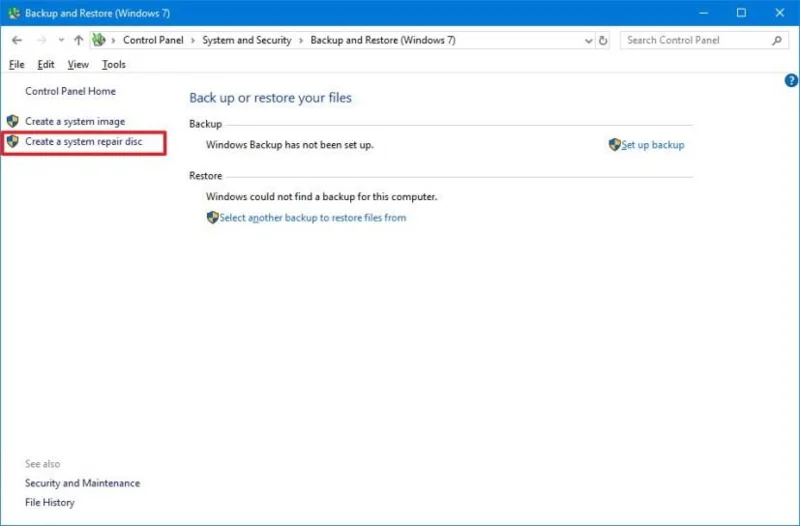The width and height of the screenshot is (800, 526).
Task: Open the address bar history dropdown
Action: pyautogui.click(x=588, y=40)
